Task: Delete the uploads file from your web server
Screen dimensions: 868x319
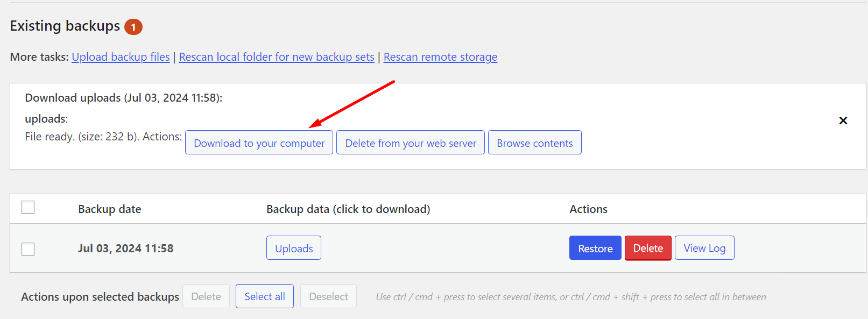Action: 410,142
